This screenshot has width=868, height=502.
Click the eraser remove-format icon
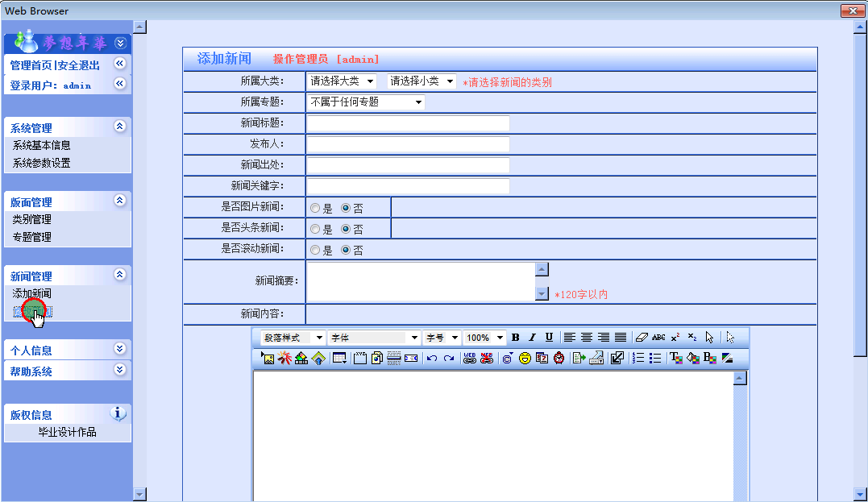pos(642,337)
